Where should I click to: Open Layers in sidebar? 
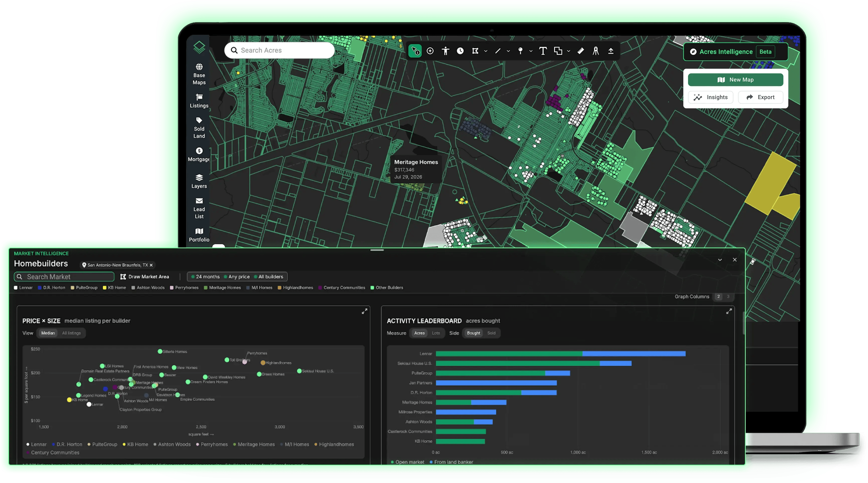tap(199, 181)
